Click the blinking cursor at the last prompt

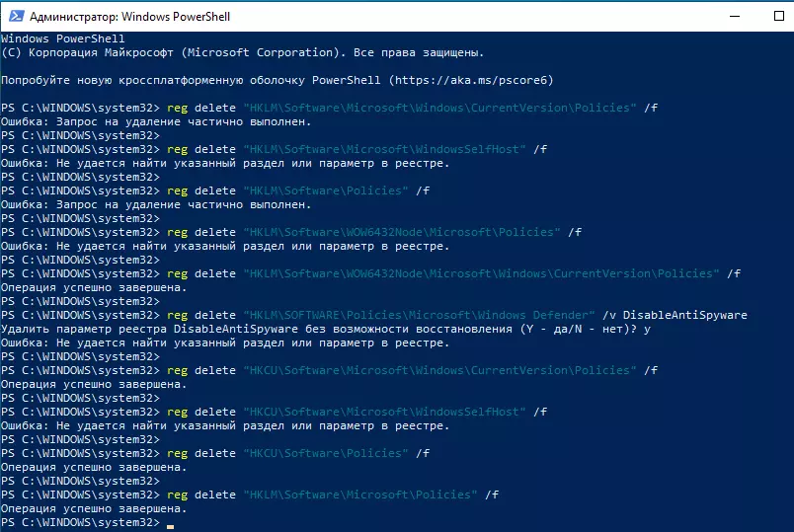(170, 522)
